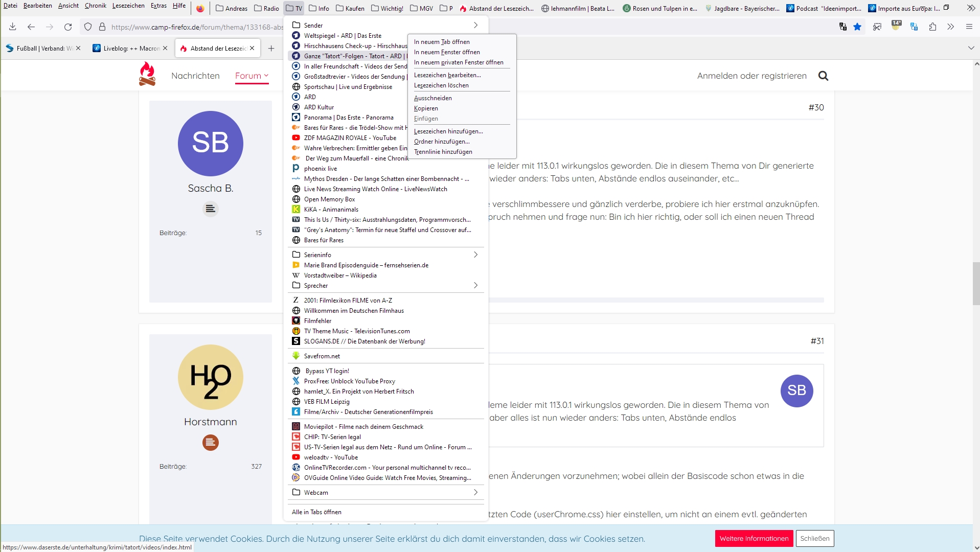Reload the page with the refresh icon
Viewport: 980px width, 552px height.
point(68,27)
